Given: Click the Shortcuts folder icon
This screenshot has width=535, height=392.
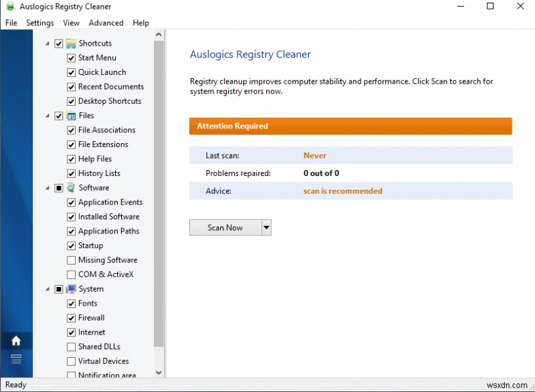Looking at the screenshot, I should click(71, 43).
